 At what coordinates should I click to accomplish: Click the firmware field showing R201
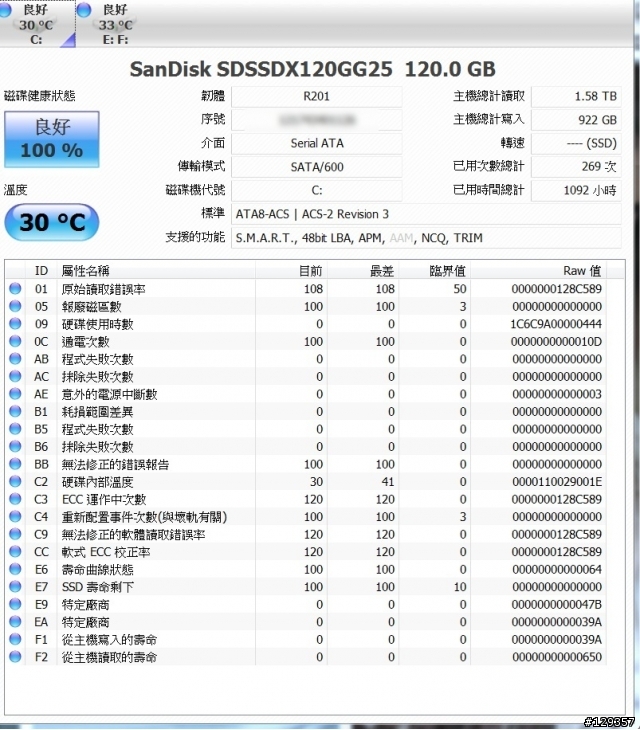(316, 97)
